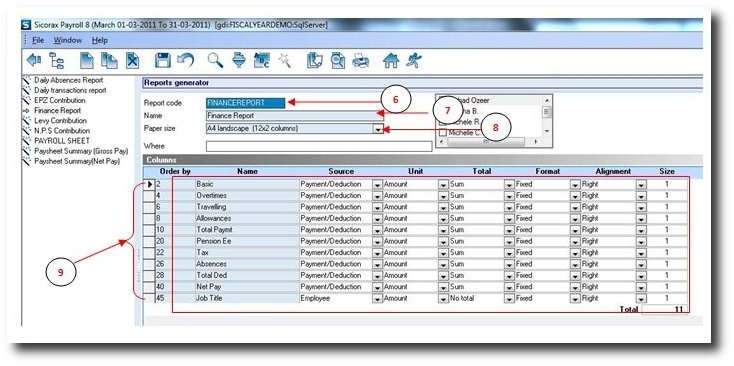Open the Source dropdown for the Basic row
The width and height of the screenshot is (734, 366).
tap(377, 184)
